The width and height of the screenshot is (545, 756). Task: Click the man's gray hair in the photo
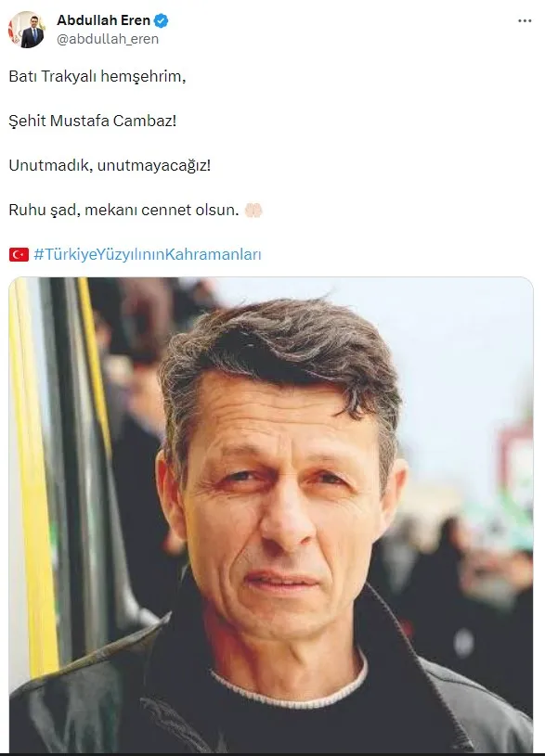tap(280, 347)
